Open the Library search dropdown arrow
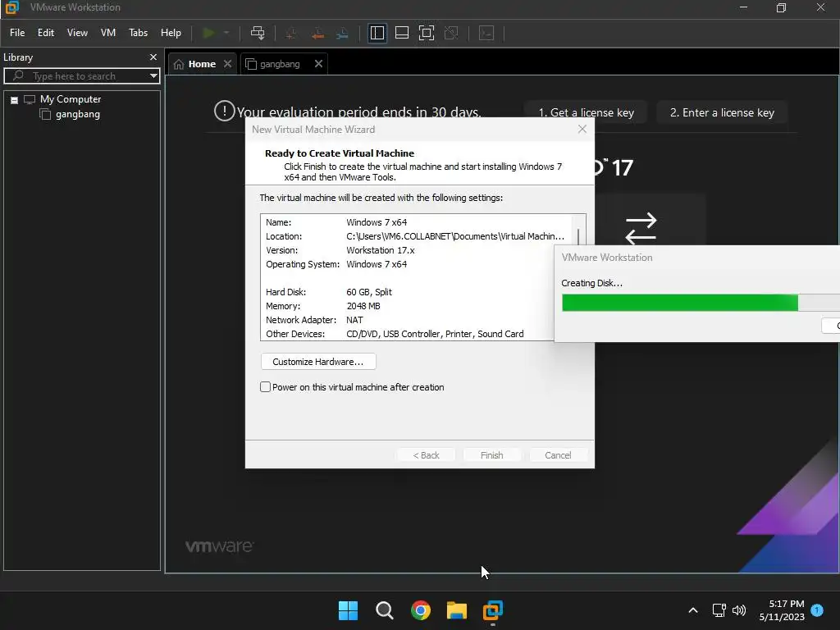The height and width of the screenshot is (630, 840). (153, 76)
